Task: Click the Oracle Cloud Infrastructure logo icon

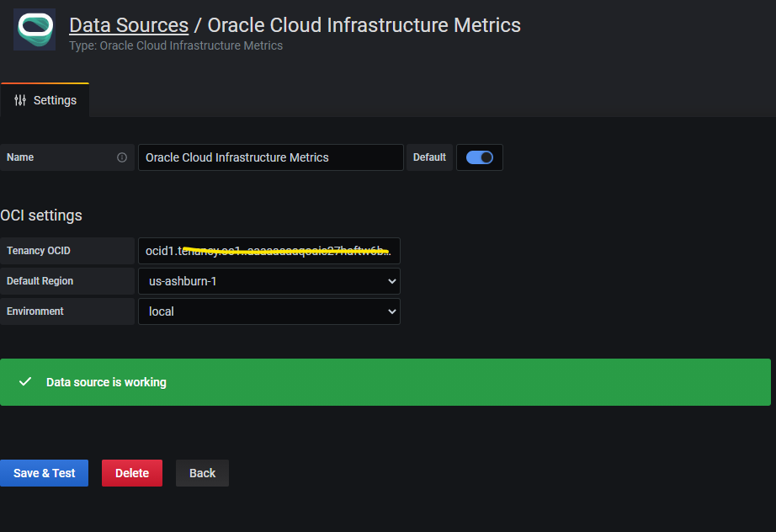Action: pos(35,29)
